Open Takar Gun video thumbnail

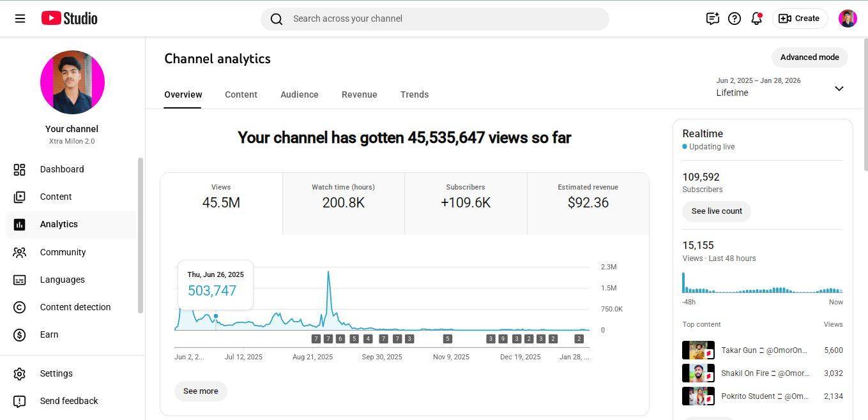point(698,350)
